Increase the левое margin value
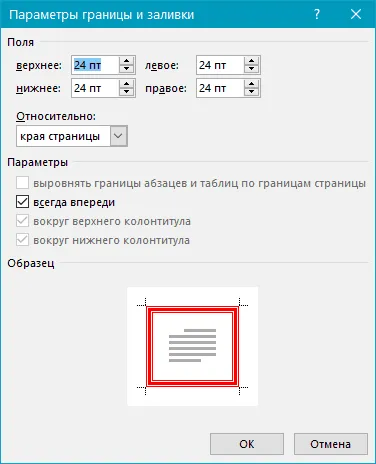The width and height of the screenshot is (376, 464). pyautogui.click(x=251, y=61)
